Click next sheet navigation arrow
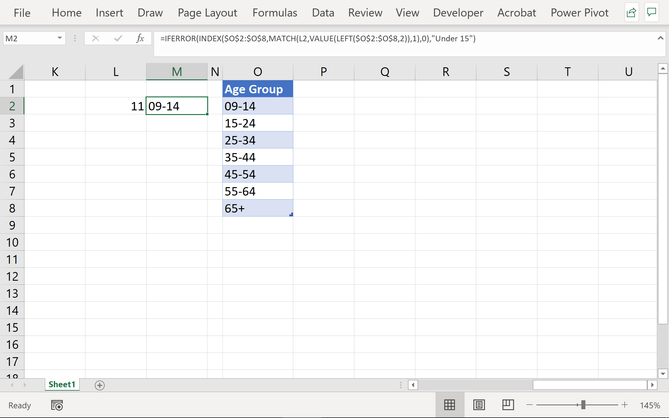The image size is (669, 418). click(25, 385)
